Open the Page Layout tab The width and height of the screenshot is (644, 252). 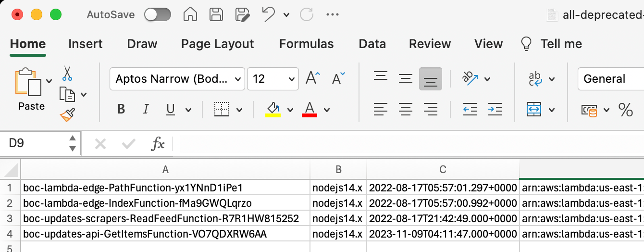click(x=217, y=44)
